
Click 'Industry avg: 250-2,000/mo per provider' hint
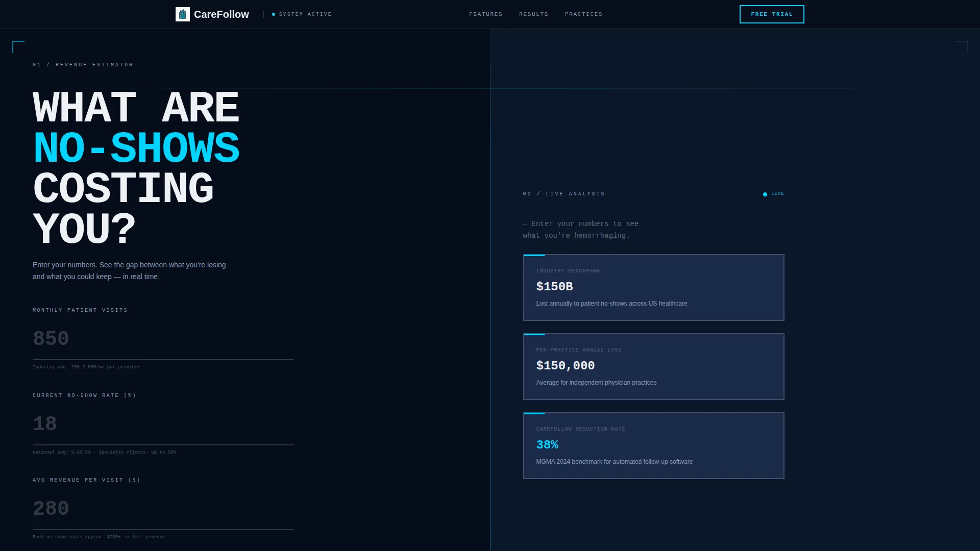pyautogui.click(x=86, y=367)
